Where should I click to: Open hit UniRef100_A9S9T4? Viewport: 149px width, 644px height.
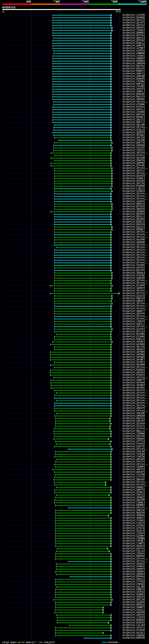(x=134, y=89)
